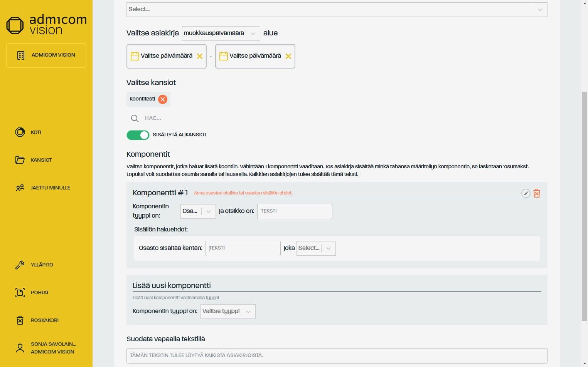Open Kansiot in the sidebar
The width and height of the screenshot is (588, 367).
41,160
